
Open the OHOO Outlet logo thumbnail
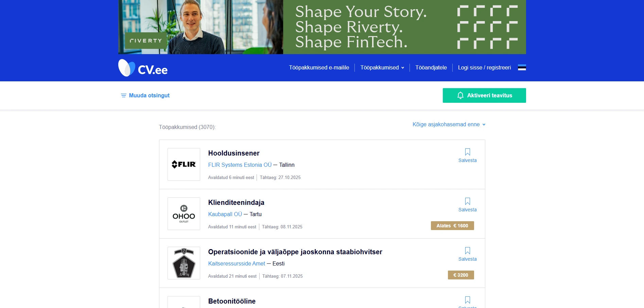pyautogui.click(x=184, y=214)
